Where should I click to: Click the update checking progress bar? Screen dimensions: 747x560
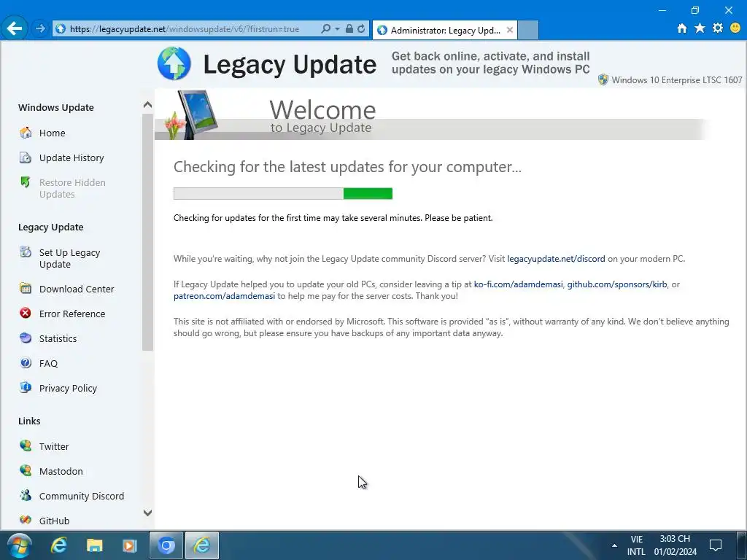click(283, 193)
